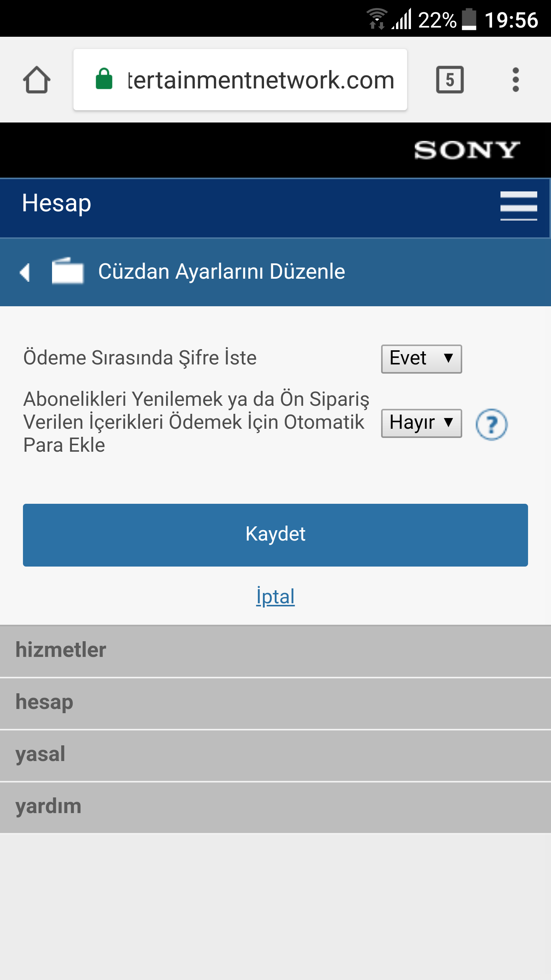Tap the green padlock security icon

point(104,79)
